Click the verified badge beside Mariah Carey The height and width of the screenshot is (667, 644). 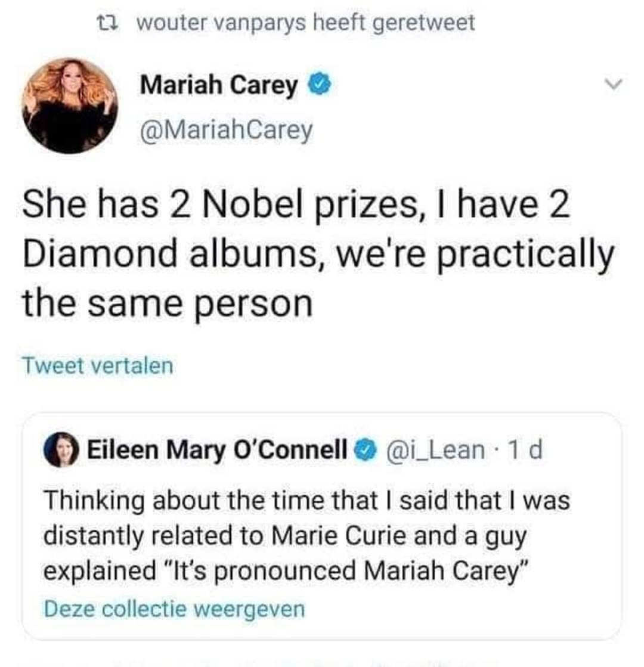(x=318, y=85)
